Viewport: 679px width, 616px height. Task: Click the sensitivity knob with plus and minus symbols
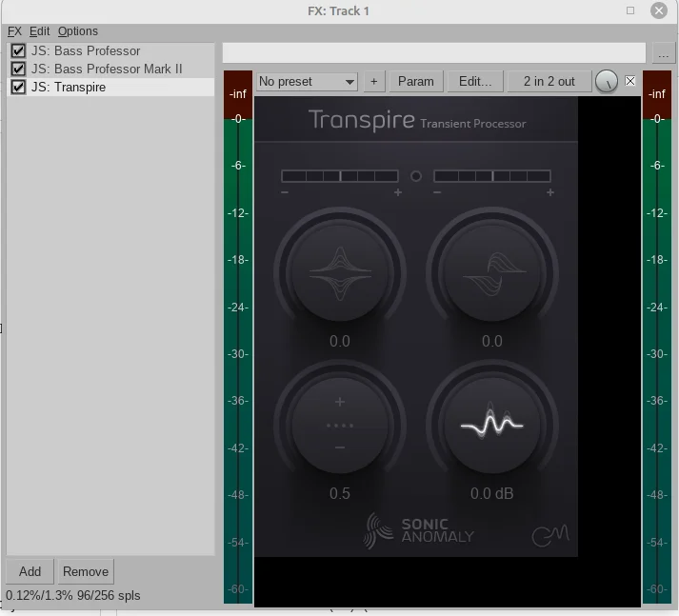(340, 425)
